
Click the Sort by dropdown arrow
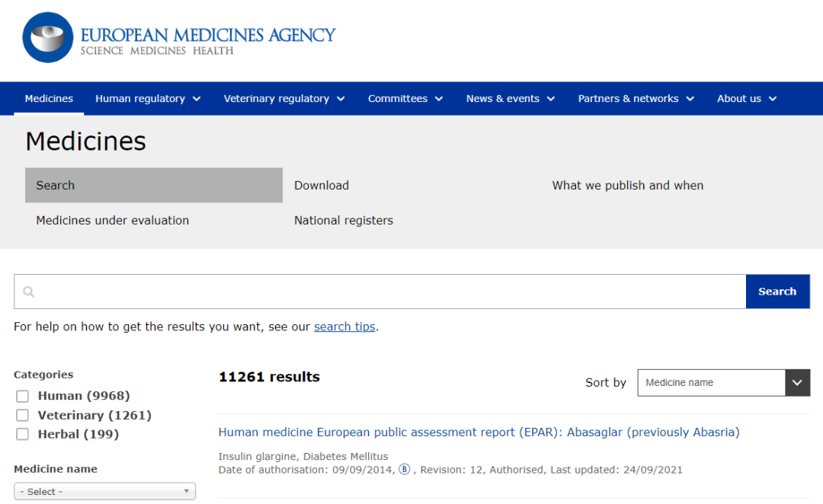(797, 383)
